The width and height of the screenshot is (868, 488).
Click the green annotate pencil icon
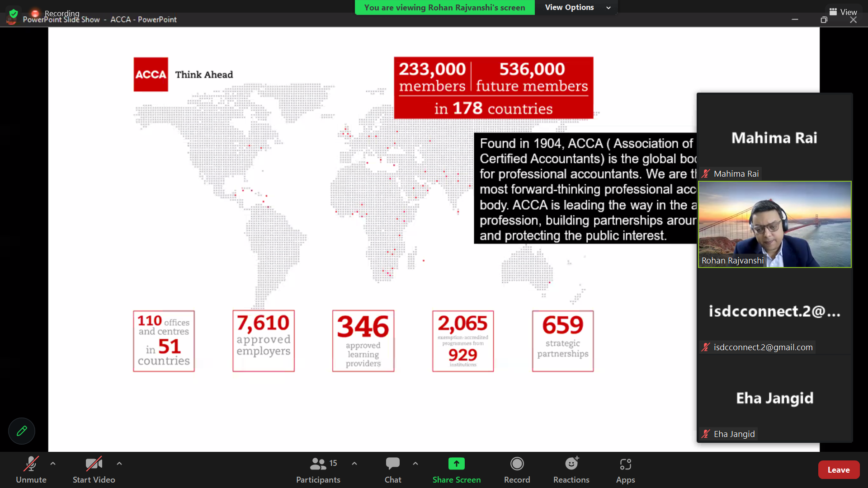coord(22,431)
